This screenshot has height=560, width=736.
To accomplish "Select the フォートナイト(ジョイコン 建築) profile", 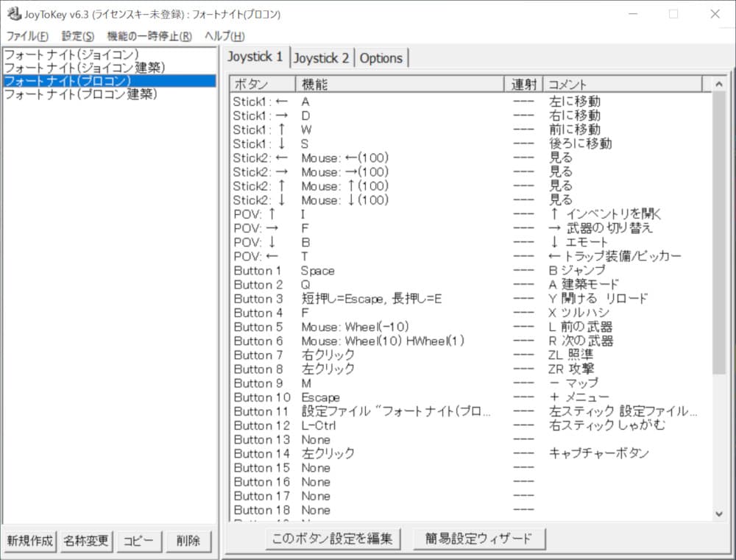I will (x=84, y=68).
